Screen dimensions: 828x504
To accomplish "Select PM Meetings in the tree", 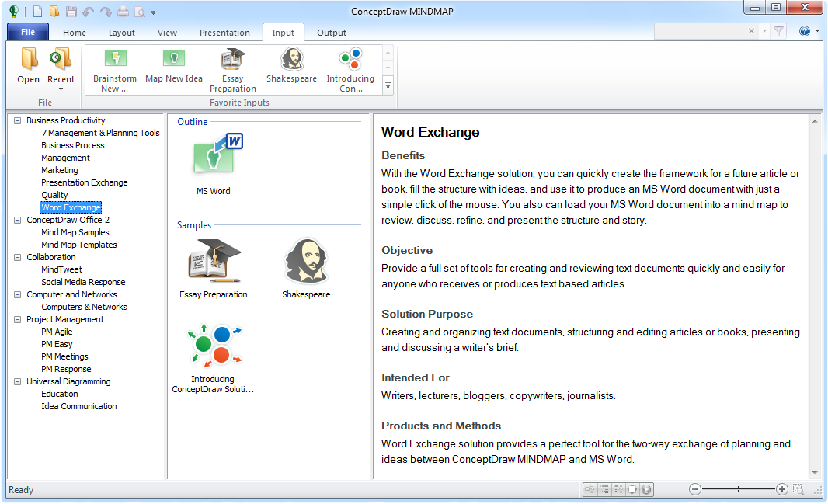I will click(x=65, y=356).
